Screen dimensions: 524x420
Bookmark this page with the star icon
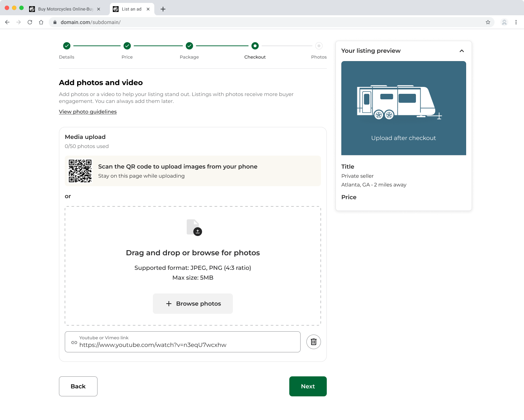click(x=488, y=22)
